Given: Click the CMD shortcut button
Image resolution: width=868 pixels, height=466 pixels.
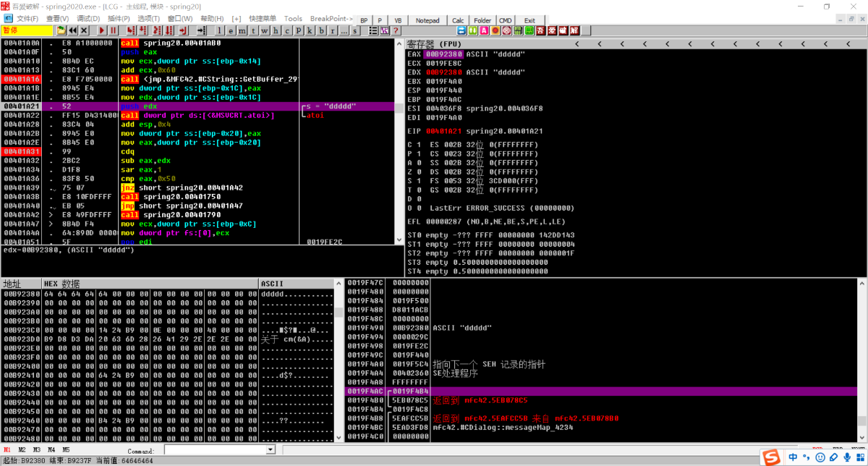Looking at the screenshot, I should (x=506, y=20).
